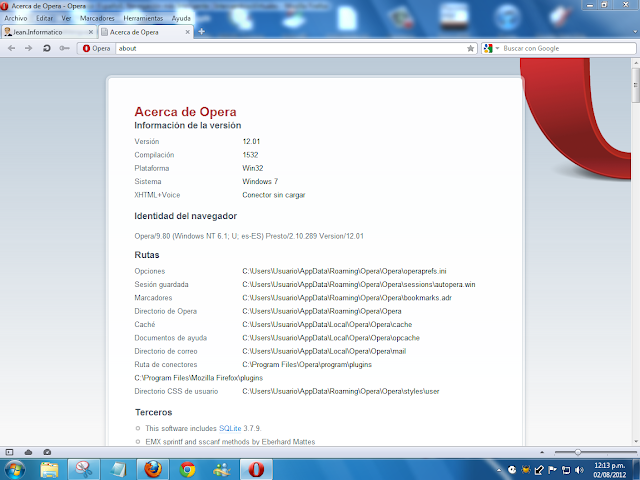Select the version value 12.01

pyautogui.click(x=251, y=141)
